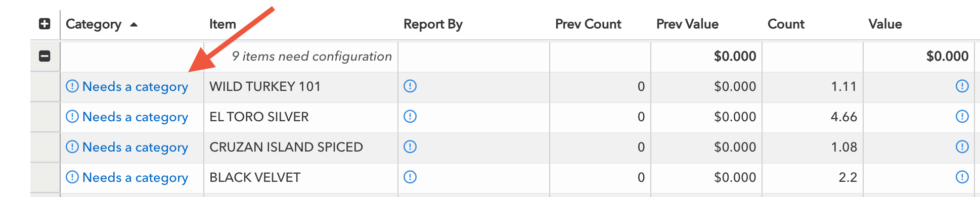Click Report By warning icon for EL TORO SILVER
Viewport: 980px width, 197px height.
(x=410, y=117)
